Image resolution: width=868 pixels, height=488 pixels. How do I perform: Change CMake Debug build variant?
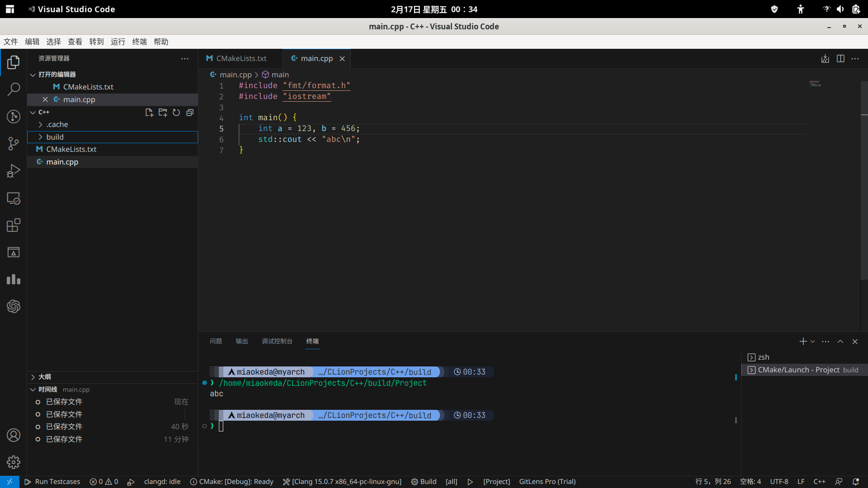pyautogui.click(x=231, y=482)
